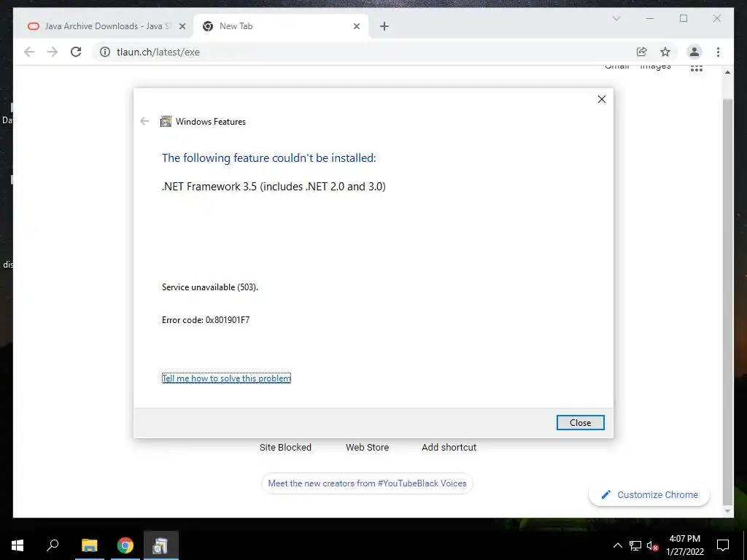
Task: Click Customize Chrome button
Action: point(649,495)
